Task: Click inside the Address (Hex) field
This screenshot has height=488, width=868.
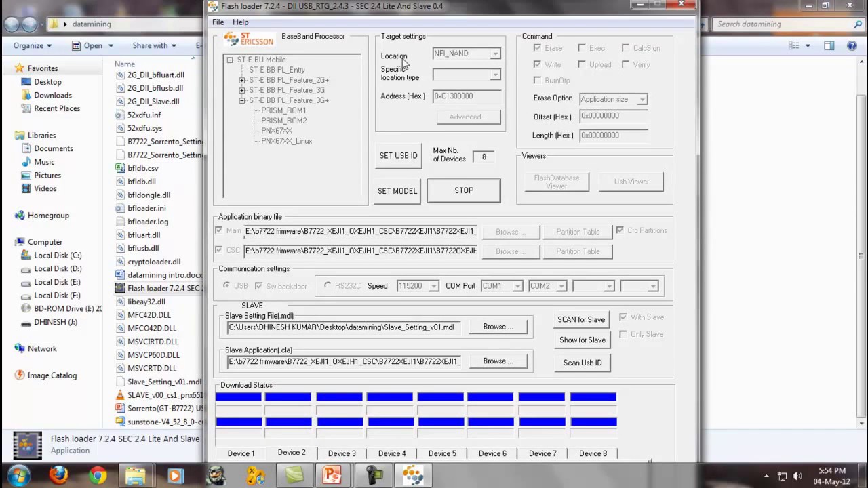Action: [467, 96]
